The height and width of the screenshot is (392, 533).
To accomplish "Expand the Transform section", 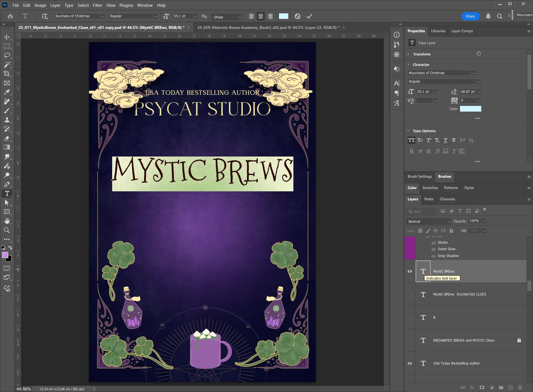I will coord(408,54).
